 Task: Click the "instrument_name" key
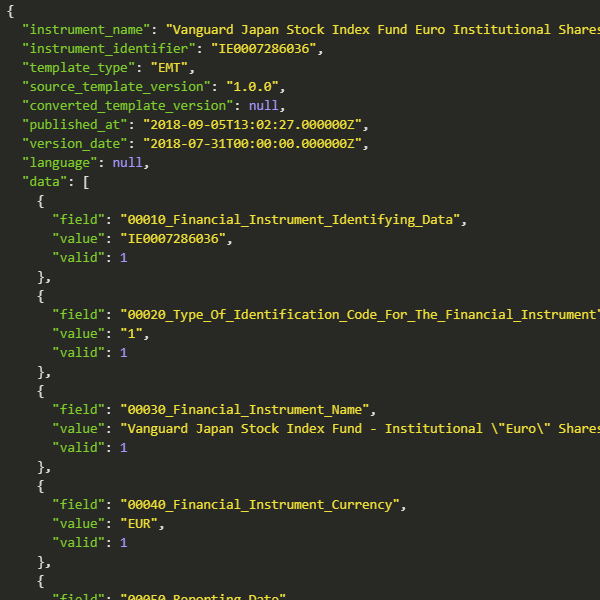tap(86, 29)
